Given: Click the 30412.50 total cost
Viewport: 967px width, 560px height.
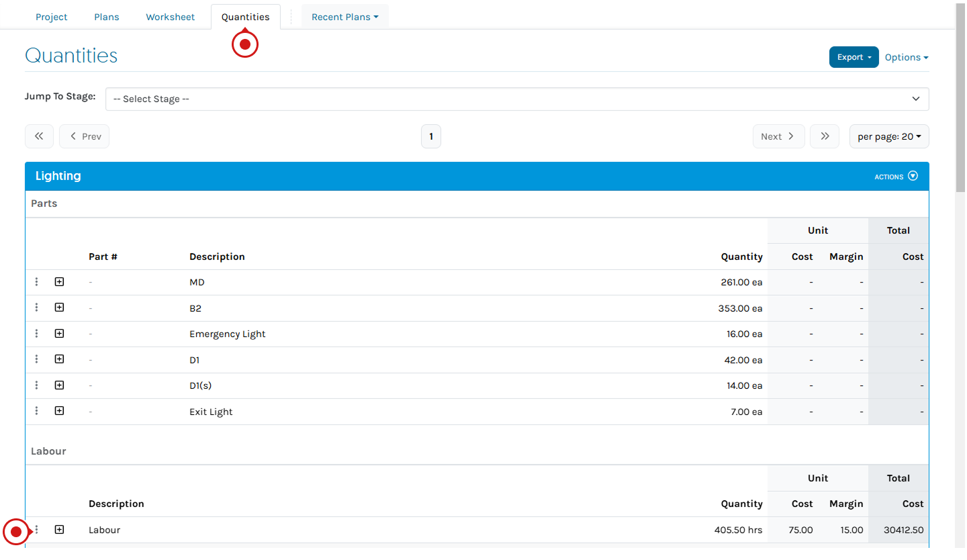Looking at the screenshot, I should click(x=903, y=530).
